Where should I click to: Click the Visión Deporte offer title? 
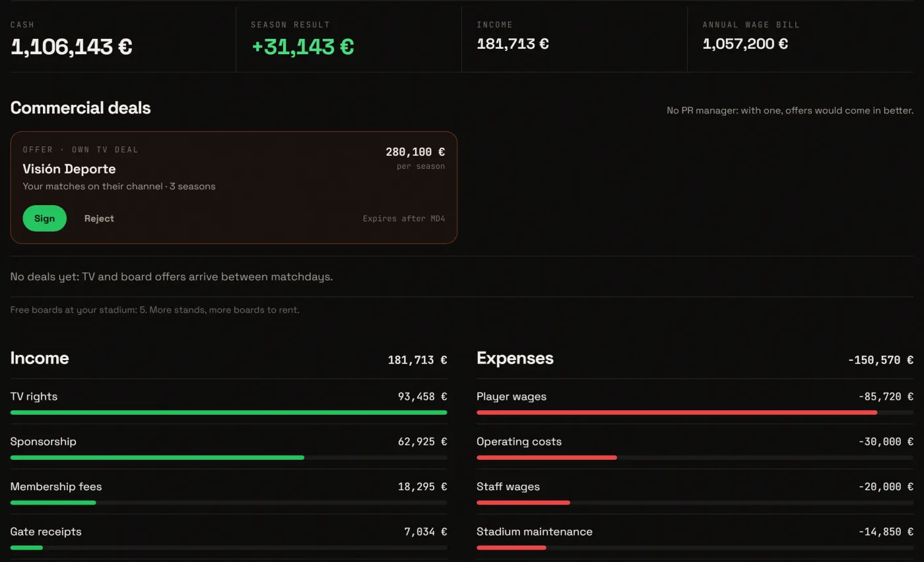coord(69,169)
